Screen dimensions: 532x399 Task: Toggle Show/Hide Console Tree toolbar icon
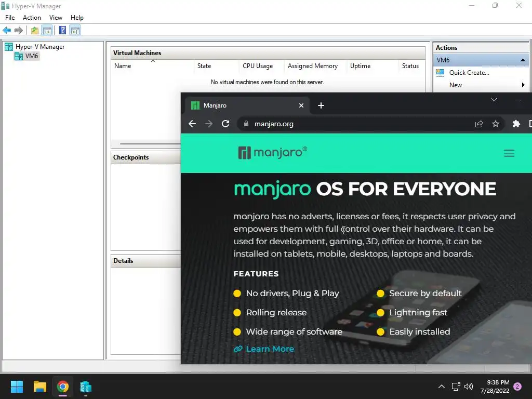pyautogui.click(x=47, y=31)
